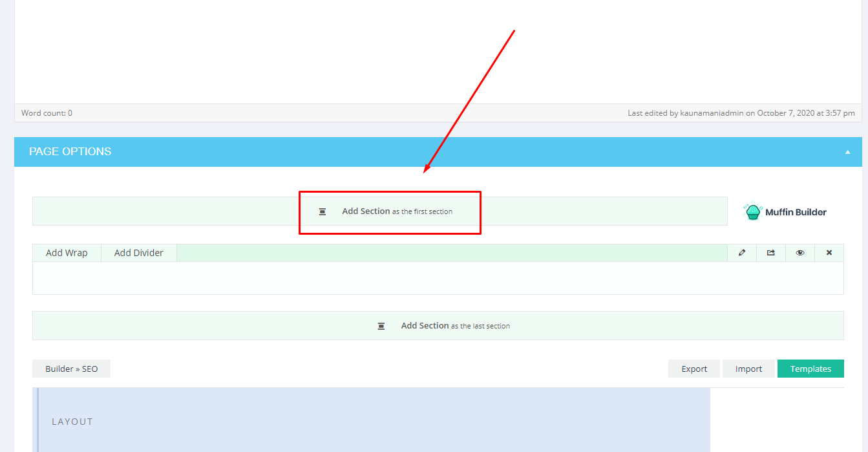Open the Templates library
This screenshot has height=452, width=868.
[x=810, y=368]
